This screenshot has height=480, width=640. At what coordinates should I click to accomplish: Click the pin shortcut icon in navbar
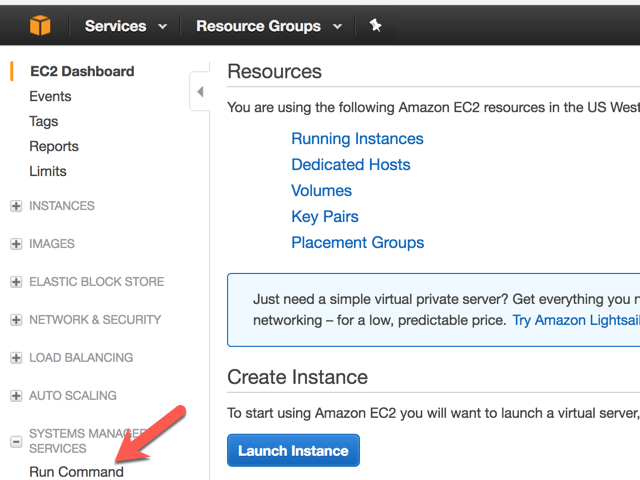[x=376, y=26]
